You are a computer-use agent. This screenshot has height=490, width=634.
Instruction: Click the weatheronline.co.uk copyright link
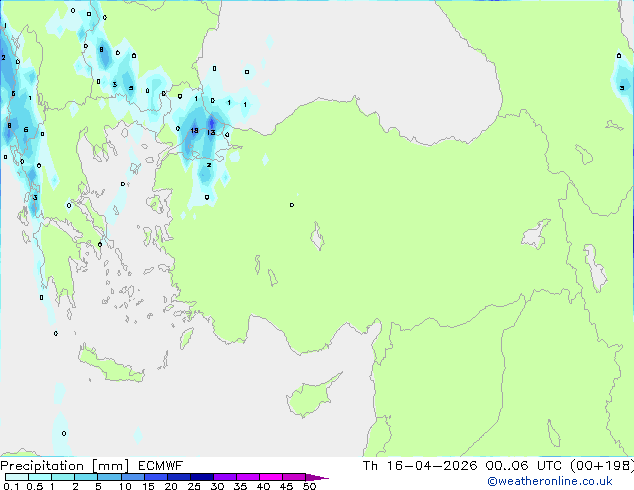pyautogui.click(x=549, y=481)
